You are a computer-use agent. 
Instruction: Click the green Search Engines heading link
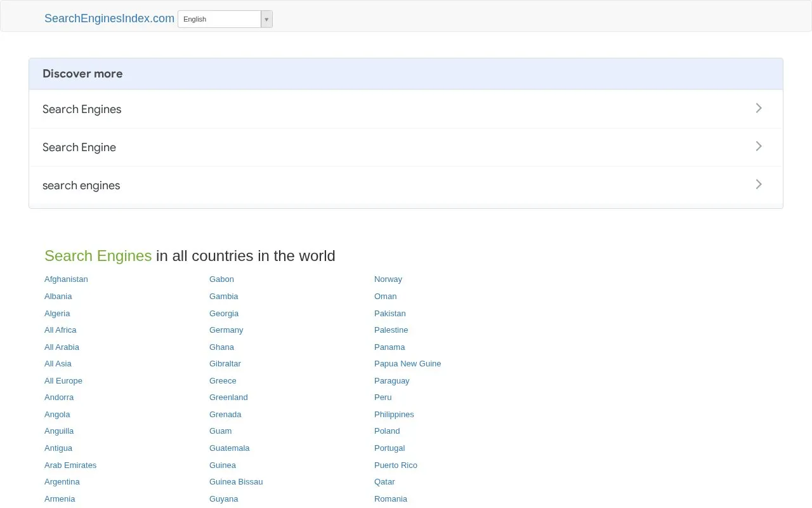click(x=98, y=256)
